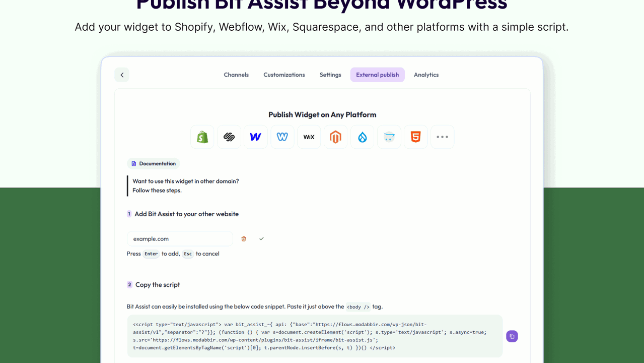The height and width of the screenshot is (363, 644).
Task: Click the 'Follow these steps.' text
Action: 157,191
